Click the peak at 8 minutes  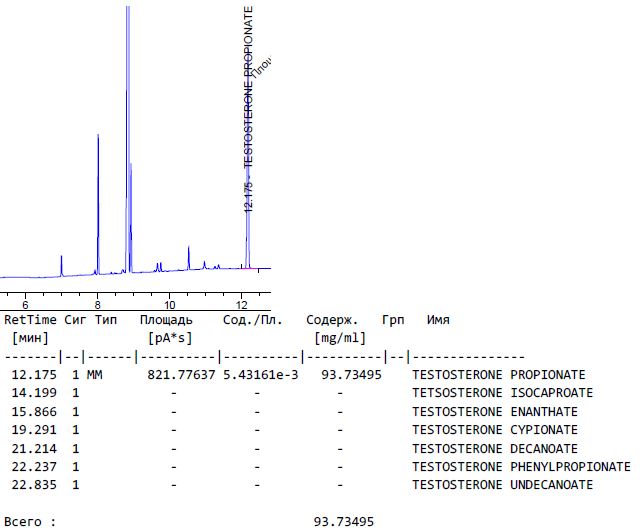98,200
